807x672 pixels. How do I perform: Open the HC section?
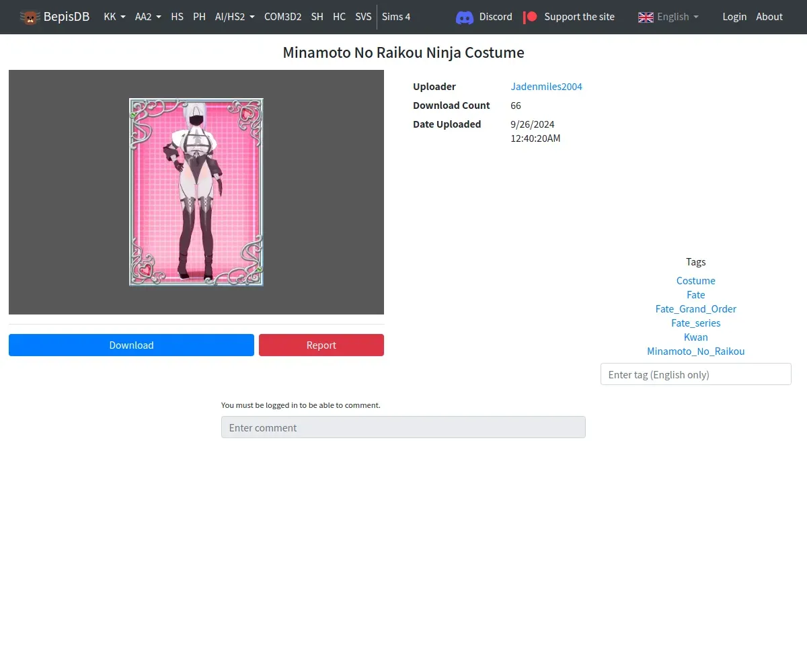[340, 17]
